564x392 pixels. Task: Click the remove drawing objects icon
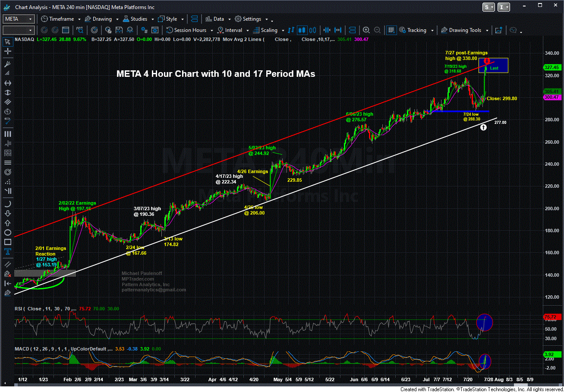pos(7,274)
